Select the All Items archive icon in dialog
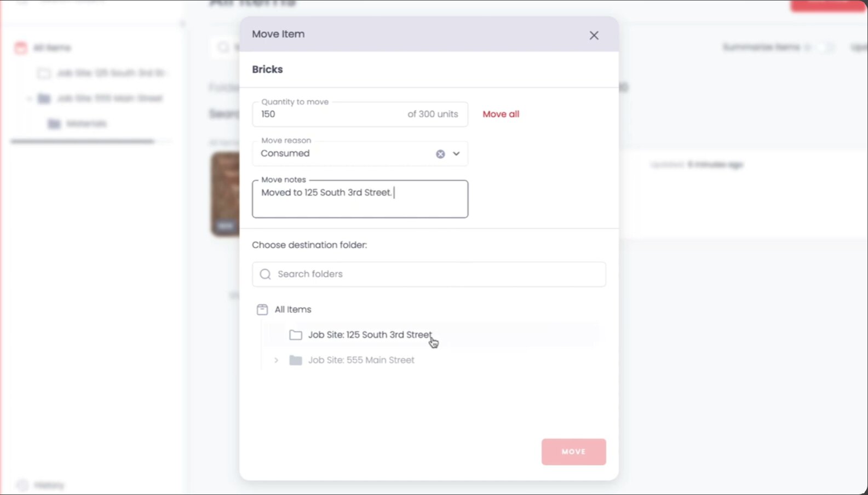The height and width of the screenshot is (495, 868). tap(262, 310)
